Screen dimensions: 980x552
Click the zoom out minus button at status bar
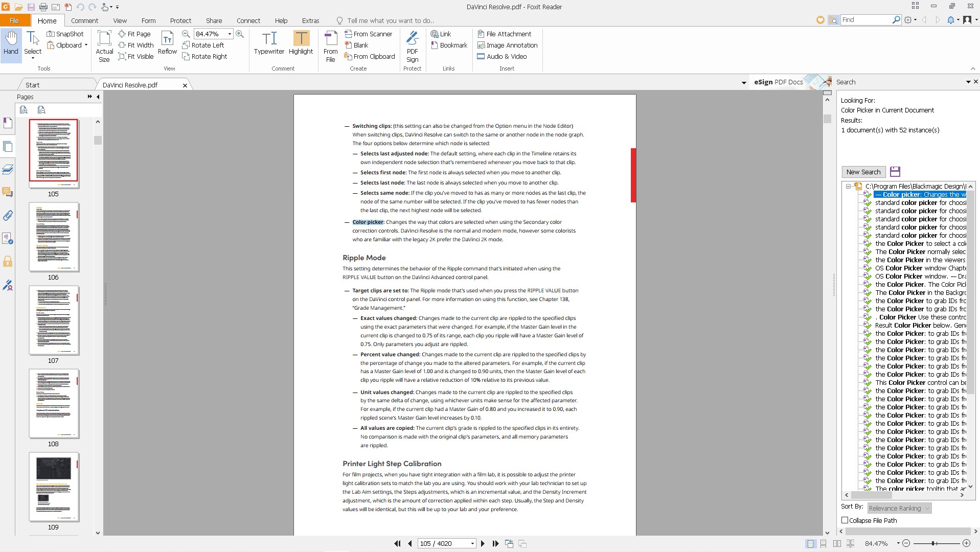click(x=906, y=543)
